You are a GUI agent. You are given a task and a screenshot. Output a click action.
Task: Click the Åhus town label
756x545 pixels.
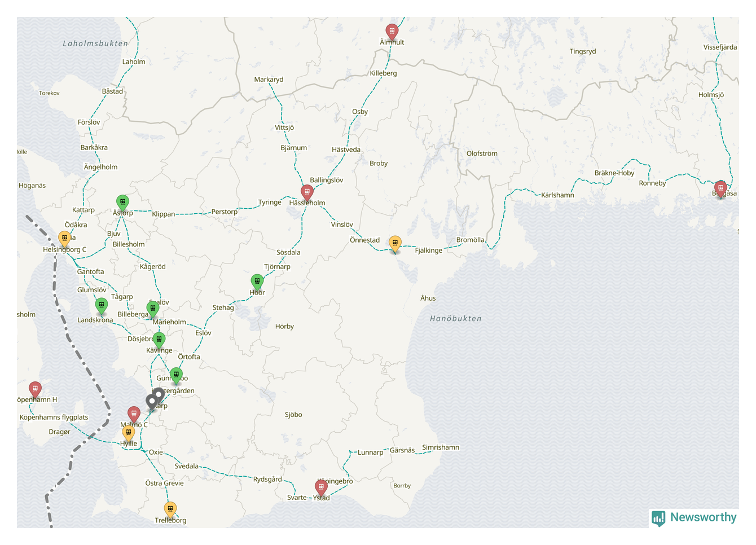(x=428, y=298)
